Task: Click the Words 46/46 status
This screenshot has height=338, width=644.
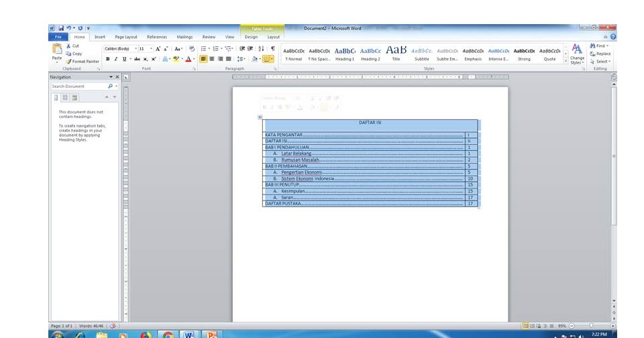Action: click(91, 326)
